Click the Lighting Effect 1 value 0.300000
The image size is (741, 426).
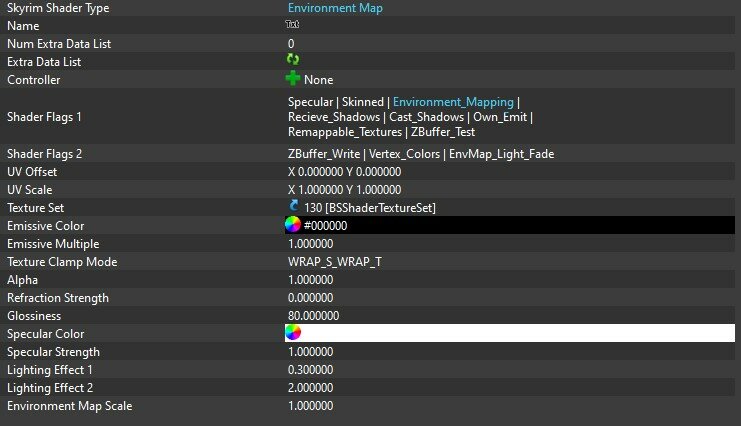[310, 370]
